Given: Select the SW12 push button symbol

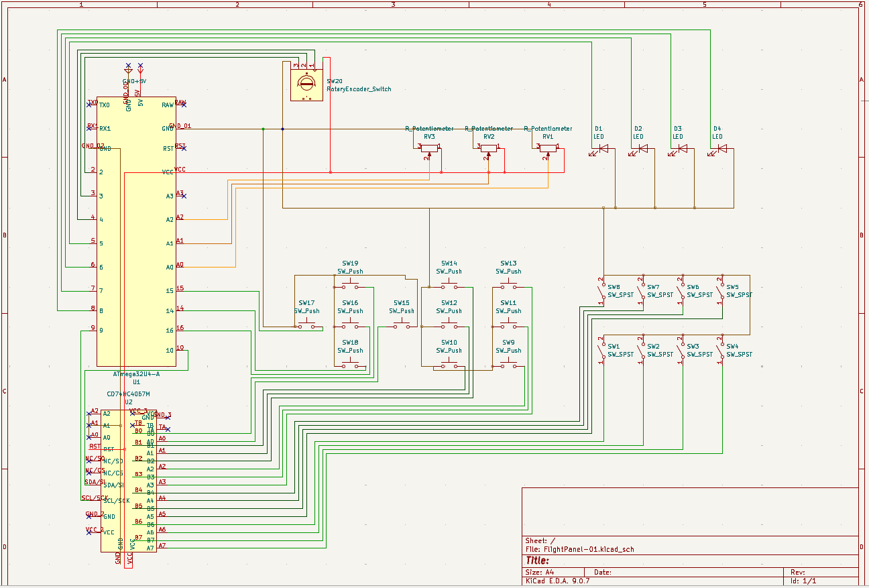Looking at the screenshot, I should point(449,325).
